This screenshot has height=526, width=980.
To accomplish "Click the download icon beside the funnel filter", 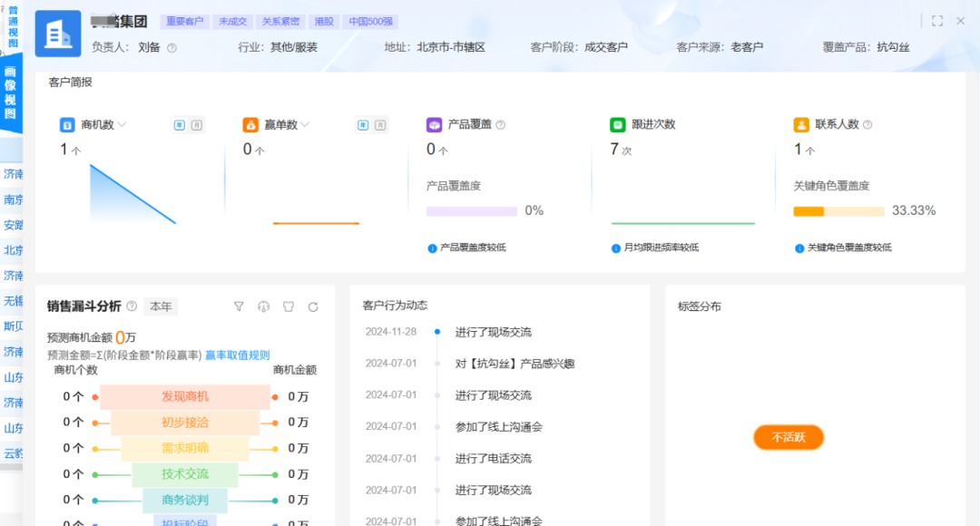I will click(x=262, y=307).
